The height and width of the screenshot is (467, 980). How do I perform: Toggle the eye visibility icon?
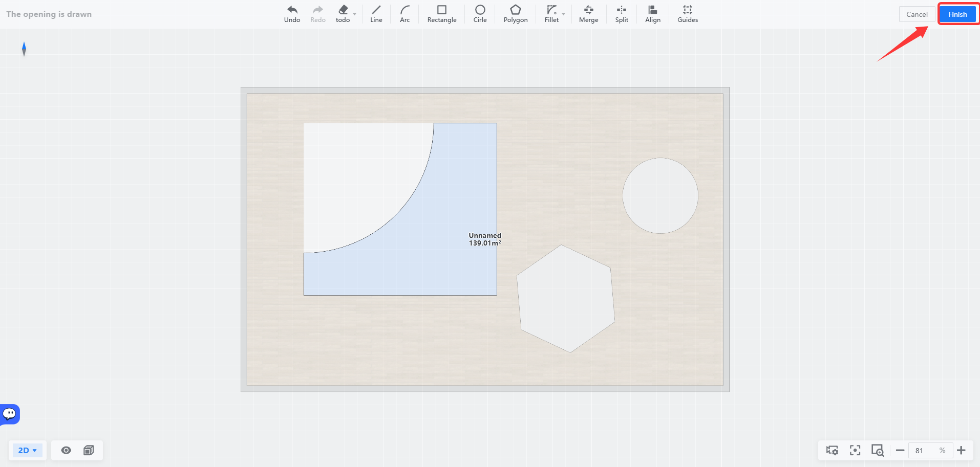(66, 450)
